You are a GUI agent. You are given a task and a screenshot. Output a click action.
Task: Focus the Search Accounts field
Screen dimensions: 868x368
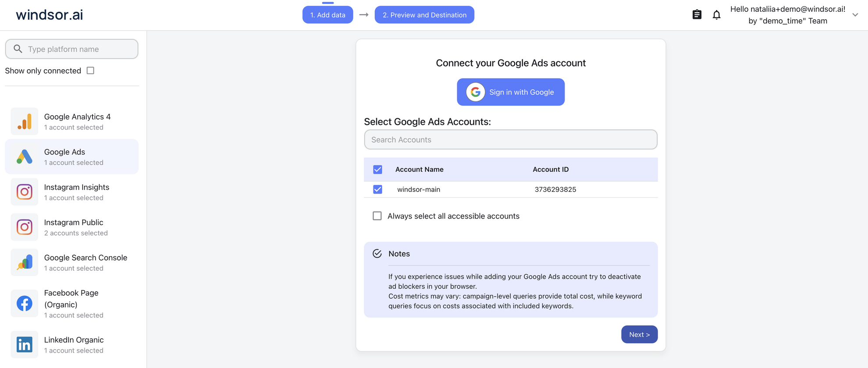tap(511, 139)
